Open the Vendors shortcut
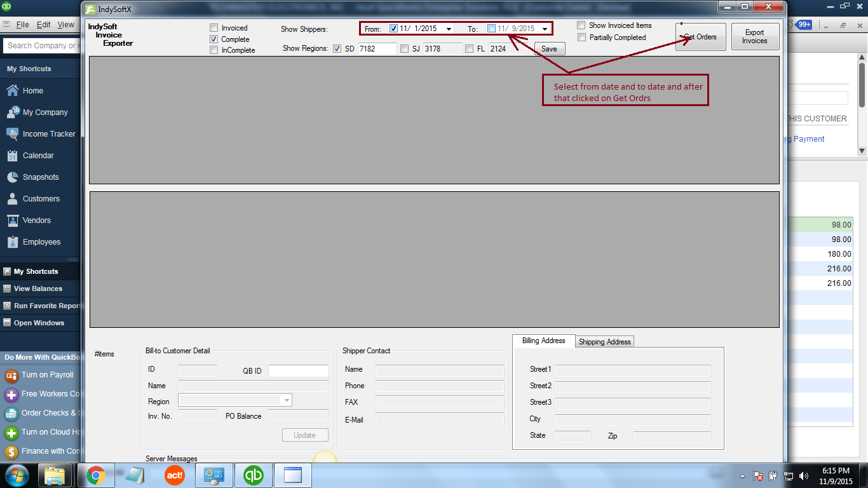 [36, 220]
